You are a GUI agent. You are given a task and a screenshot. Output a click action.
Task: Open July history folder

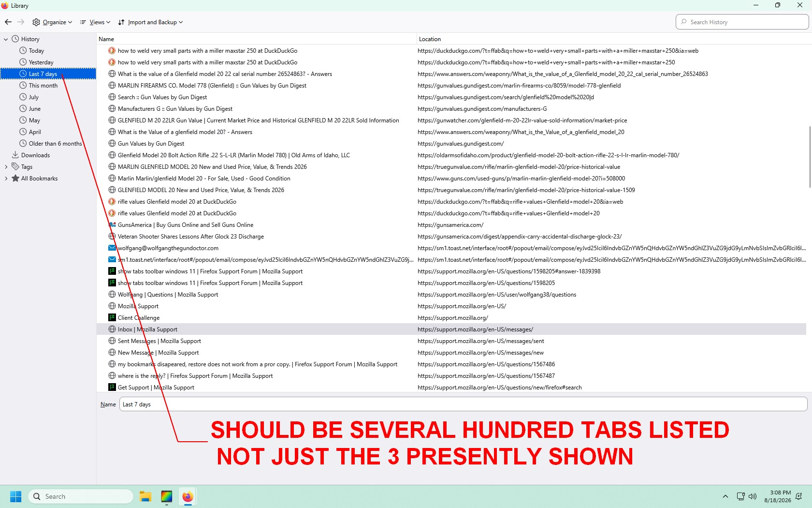coord(33,97)
